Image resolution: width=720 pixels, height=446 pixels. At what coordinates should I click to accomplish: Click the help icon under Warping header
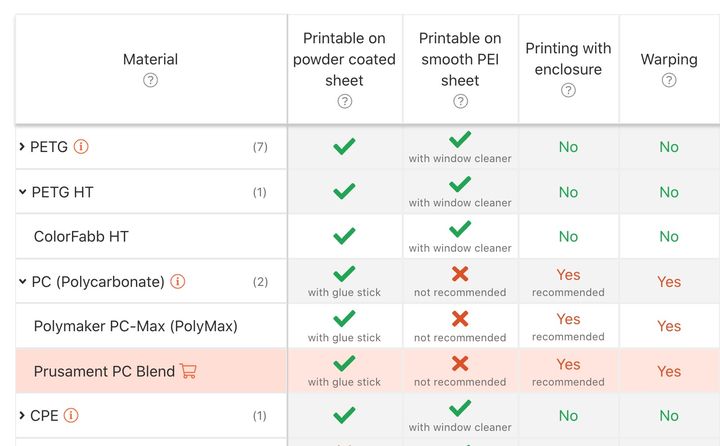[x=669, y=81]
